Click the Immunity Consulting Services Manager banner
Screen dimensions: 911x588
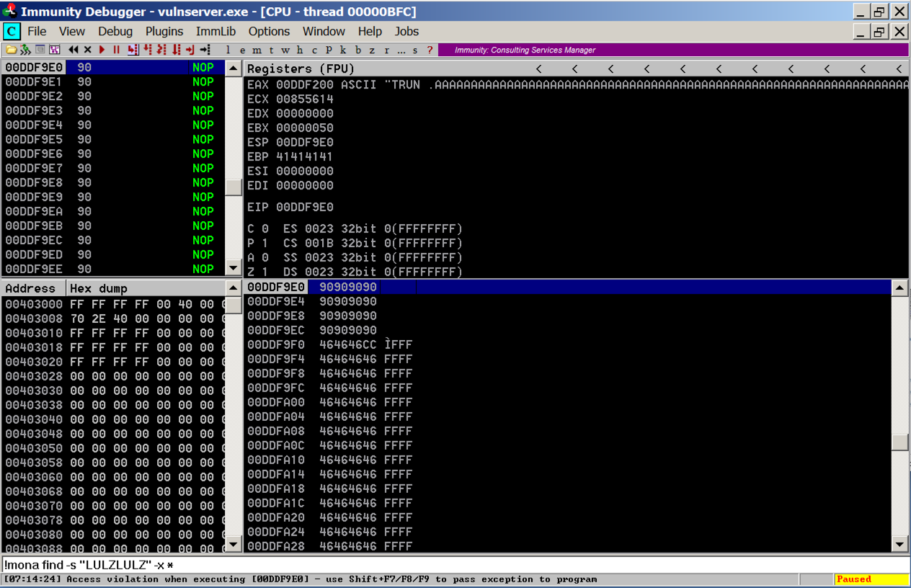pyautogui.click(x=672, y=50)
